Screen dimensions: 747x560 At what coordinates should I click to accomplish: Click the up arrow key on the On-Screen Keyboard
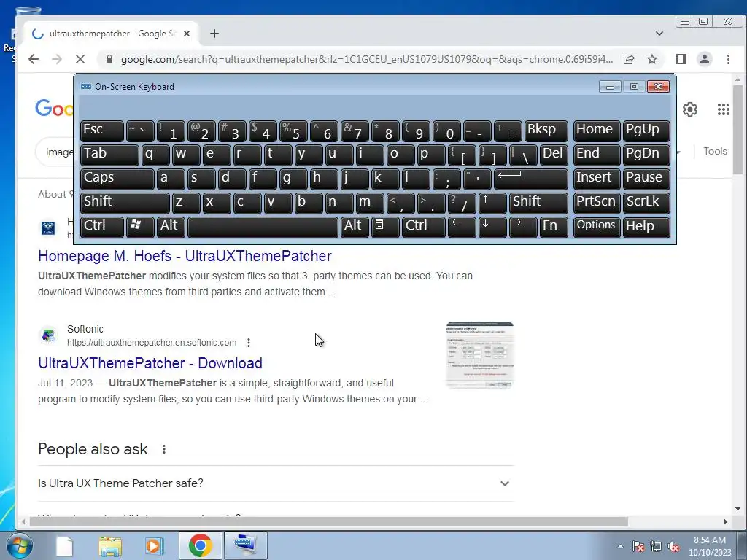[x=492, y=203]
